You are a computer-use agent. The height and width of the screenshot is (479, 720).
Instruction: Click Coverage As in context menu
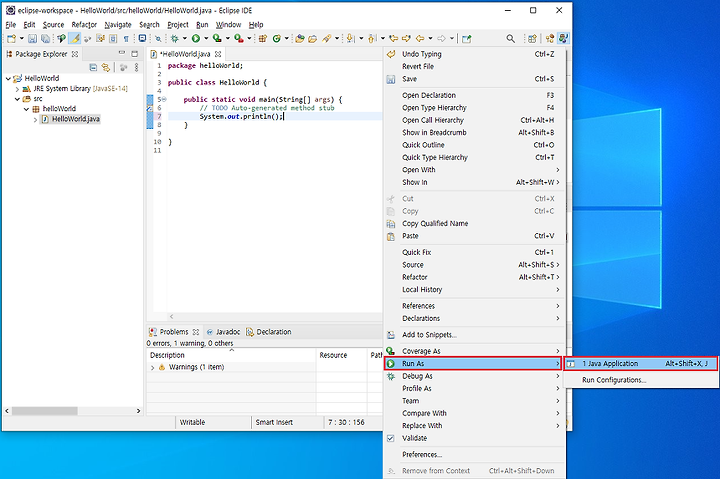(474, 351)
